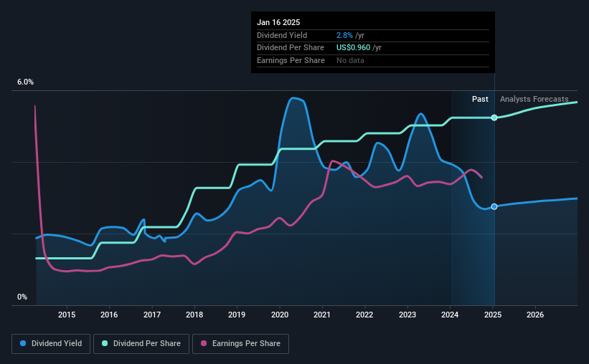Click the 2.8% dividend yield value

point(344,35)
